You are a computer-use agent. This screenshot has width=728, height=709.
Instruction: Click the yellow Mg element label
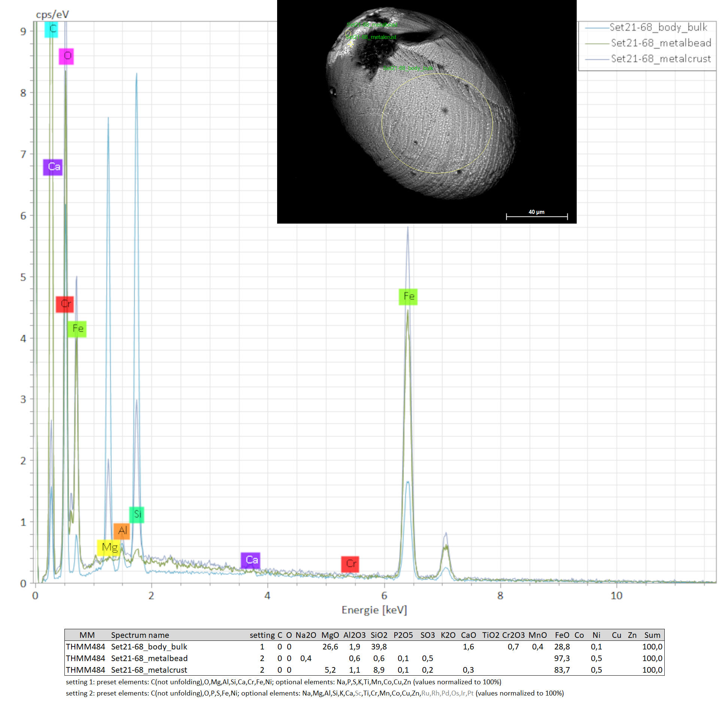[109, 548]
